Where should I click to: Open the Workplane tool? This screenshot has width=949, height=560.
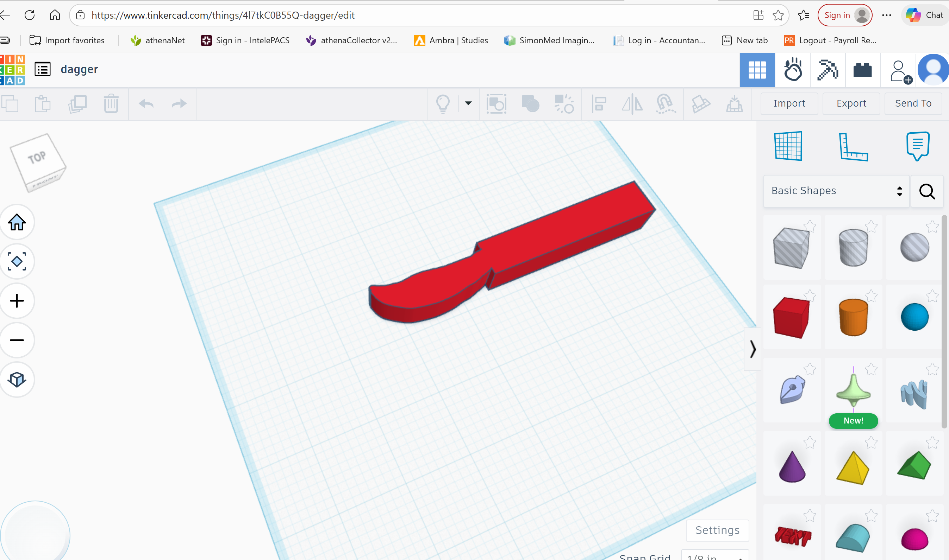pos(788,146)
